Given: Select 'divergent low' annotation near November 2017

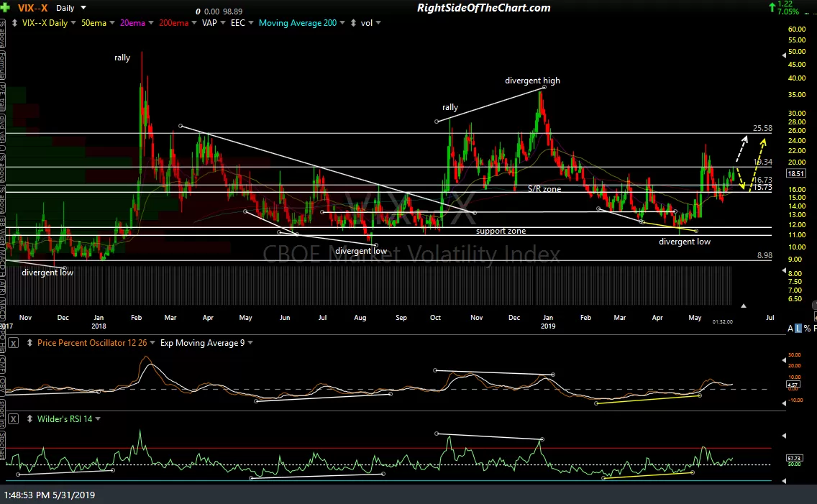Looking at the screenshot, I should (47, 272).
